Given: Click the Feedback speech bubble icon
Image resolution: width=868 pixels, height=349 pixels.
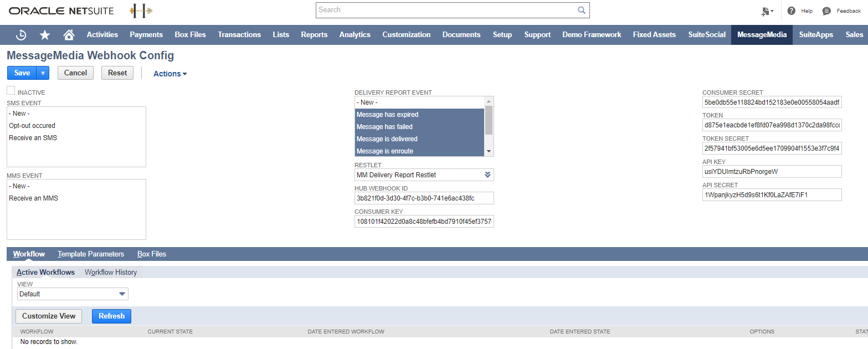Looking at the screenshot, I should tap(826, 11).
